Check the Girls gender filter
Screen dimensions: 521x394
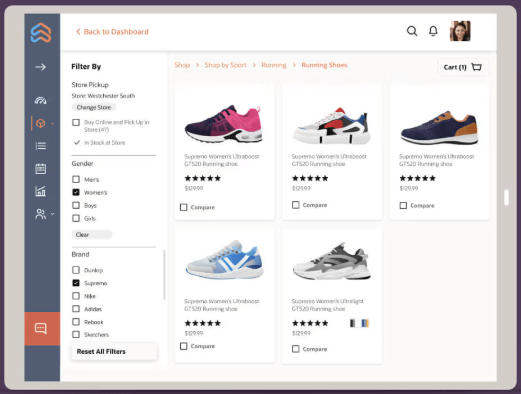[76, 218]
